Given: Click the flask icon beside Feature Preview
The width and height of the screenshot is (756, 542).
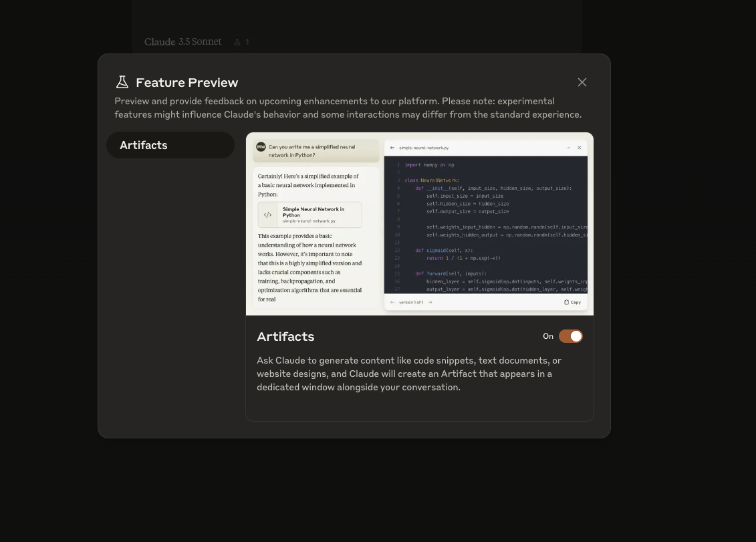Looking at the screenshot, I should click(122, 82).
